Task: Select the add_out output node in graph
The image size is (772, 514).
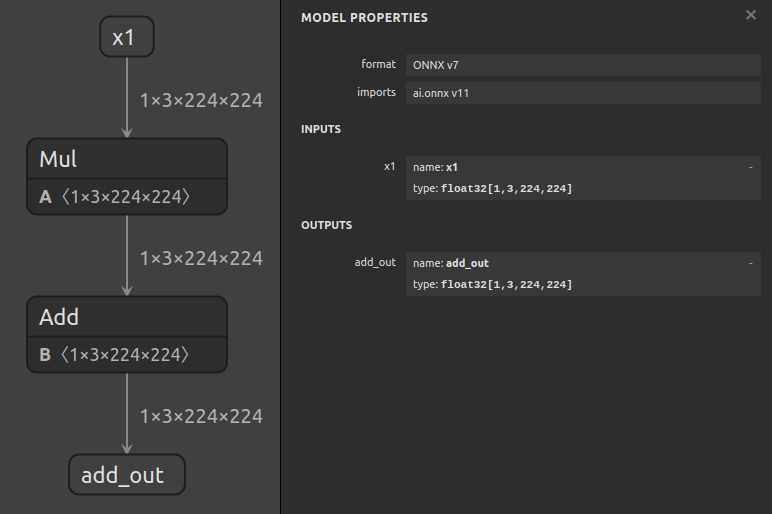Action: coord(126,474)
